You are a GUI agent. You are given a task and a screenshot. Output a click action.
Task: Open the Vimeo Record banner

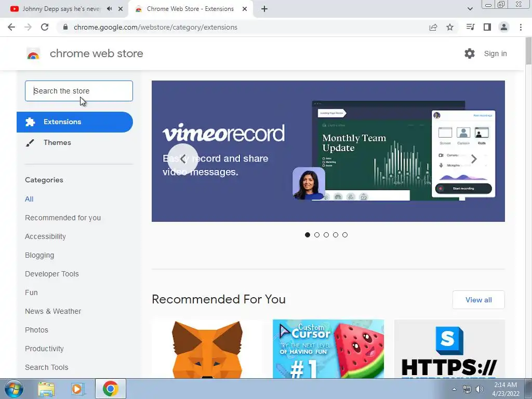(x=328, y=151)
